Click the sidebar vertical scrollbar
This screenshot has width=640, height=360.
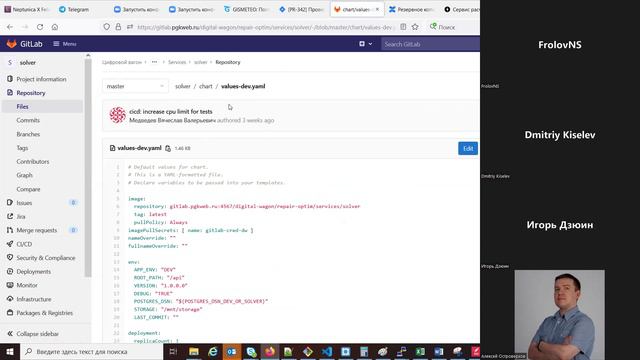point(88,167)
